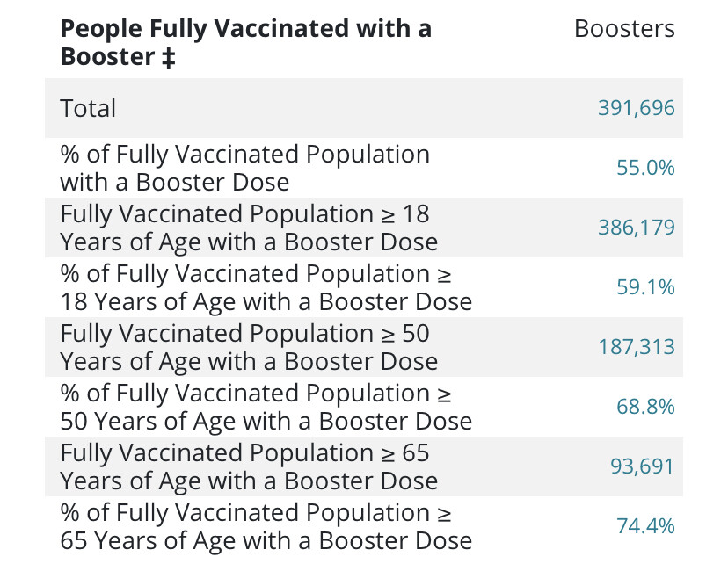Viewport: 728px width, 564px height.
Task: Select the 93,691 value for ages 65+
Action: 642,466
